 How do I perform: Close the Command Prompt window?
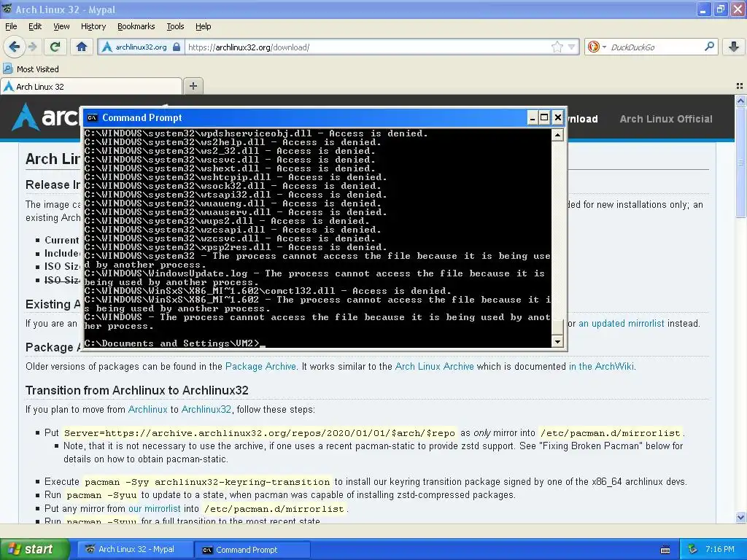[x=558, y=117]
